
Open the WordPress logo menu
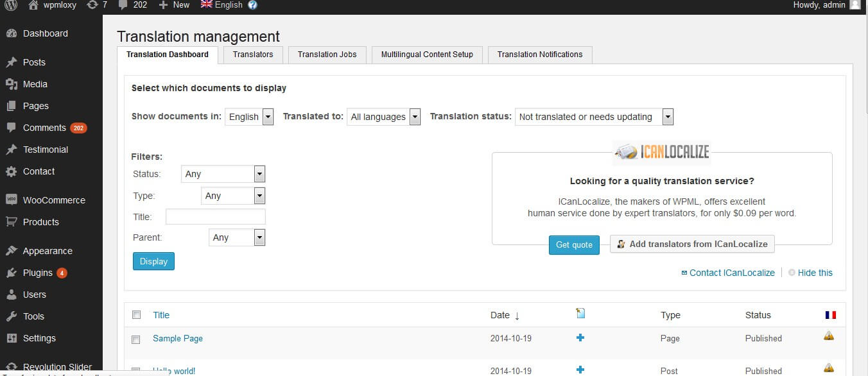11,5
